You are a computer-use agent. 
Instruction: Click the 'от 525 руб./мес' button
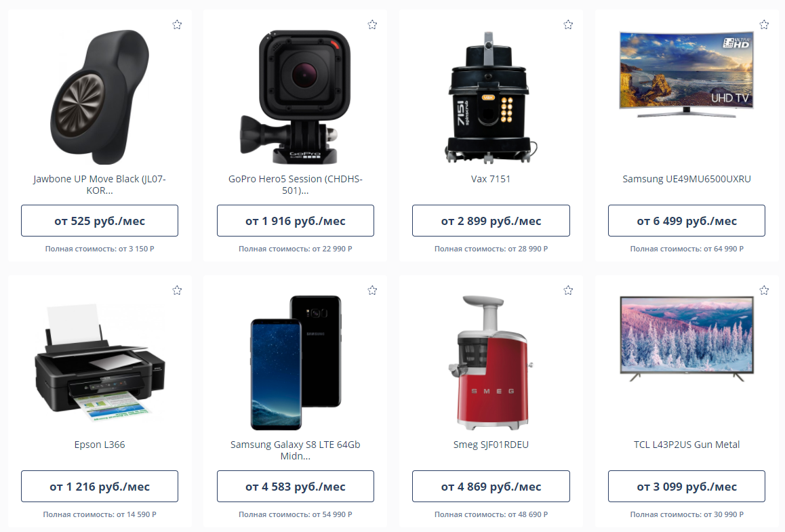[100, 221]
